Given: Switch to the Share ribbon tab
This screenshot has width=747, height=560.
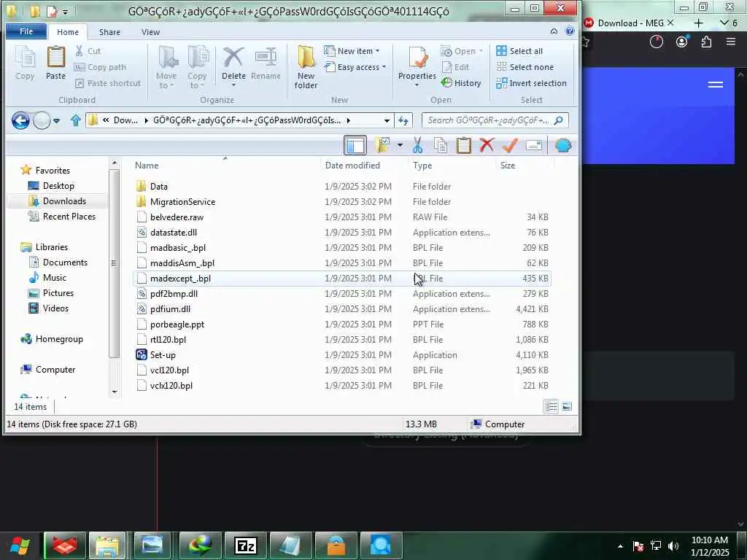Looking at the screenshot, I should (109, 32).
